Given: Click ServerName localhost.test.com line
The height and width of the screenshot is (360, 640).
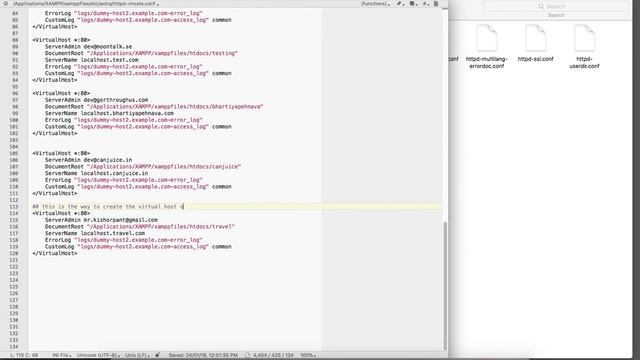Looking at the screenshot, I should pyautogui.click(x=91, y=60).
